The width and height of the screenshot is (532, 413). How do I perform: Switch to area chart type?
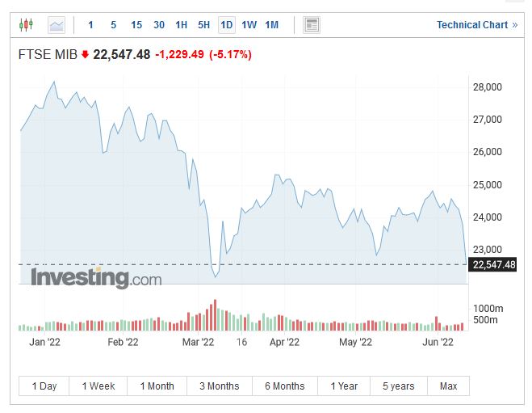pos(57,25)
